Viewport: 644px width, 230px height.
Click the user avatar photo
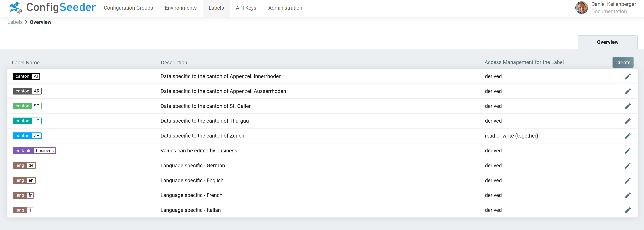click(x=582, y=7)
